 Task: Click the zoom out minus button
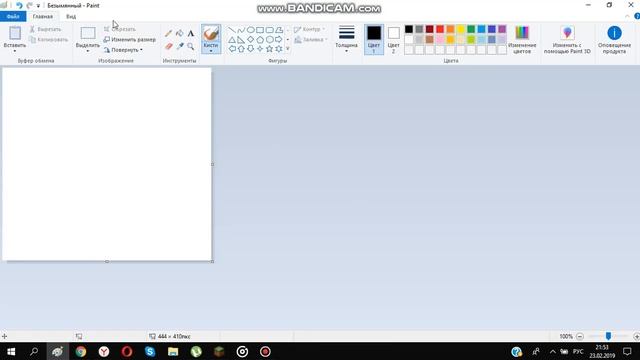click(x=580, y=336)
